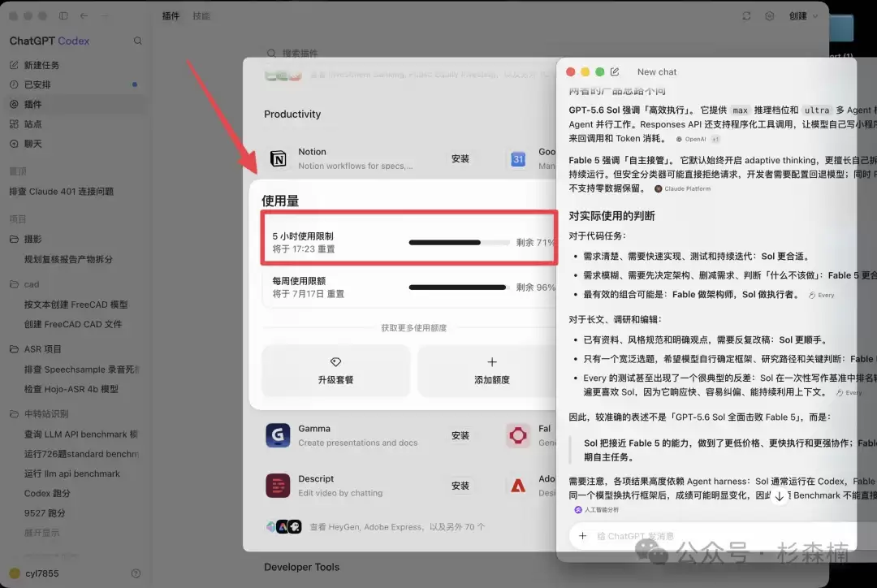Open the 创建 dropdown
The width and height of the screenshot is (877, 588).
tap(803, 15)
